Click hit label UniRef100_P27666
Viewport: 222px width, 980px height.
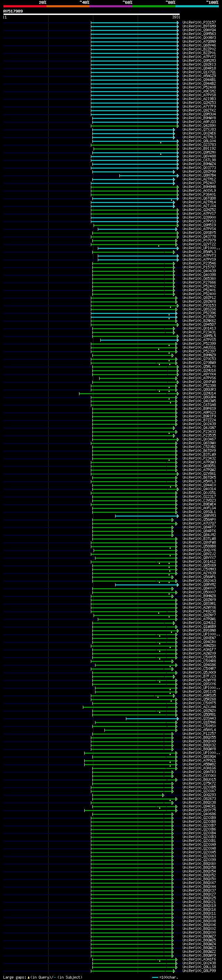(x=199, y=282)
